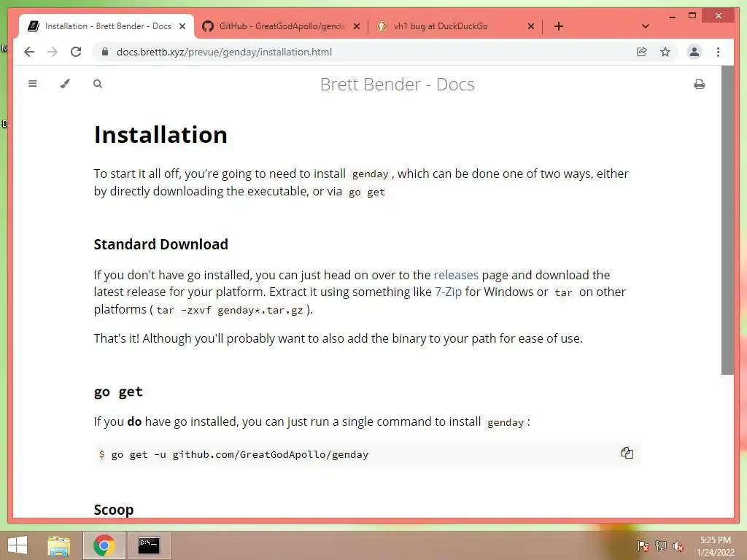
Task: Open the sidebar hamburger menu
Action: pyautogui.click(x=32, y=84)
